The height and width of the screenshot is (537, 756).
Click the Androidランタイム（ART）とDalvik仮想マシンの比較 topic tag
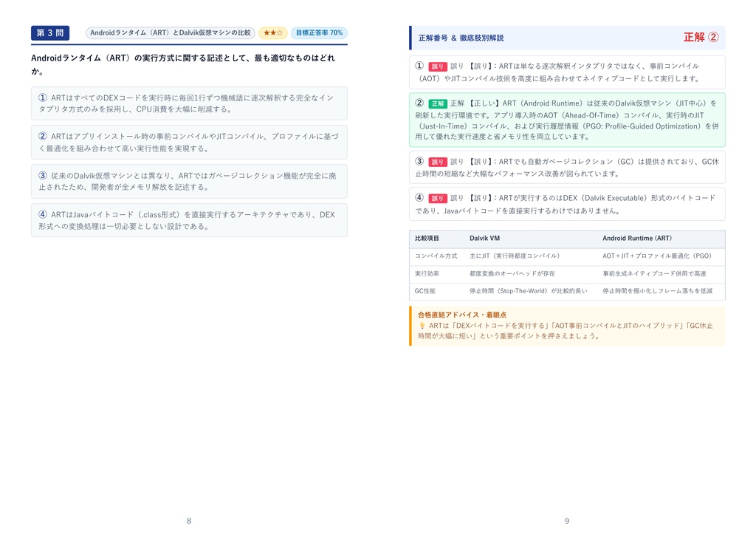click(x=171, y=33)
